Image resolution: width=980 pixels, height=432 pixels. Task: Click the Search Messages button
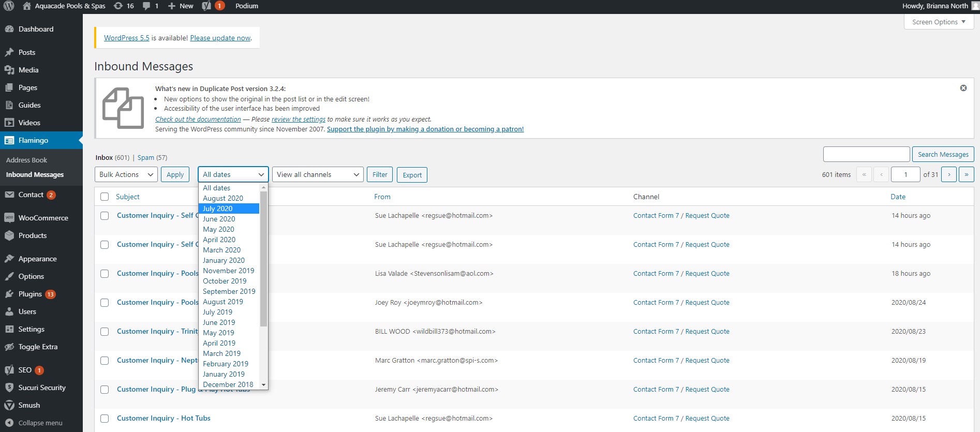point(943,154)
